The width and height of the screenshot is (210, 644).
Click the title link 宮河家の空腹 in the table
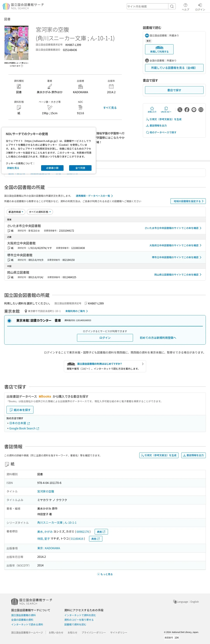coord(46,491)
